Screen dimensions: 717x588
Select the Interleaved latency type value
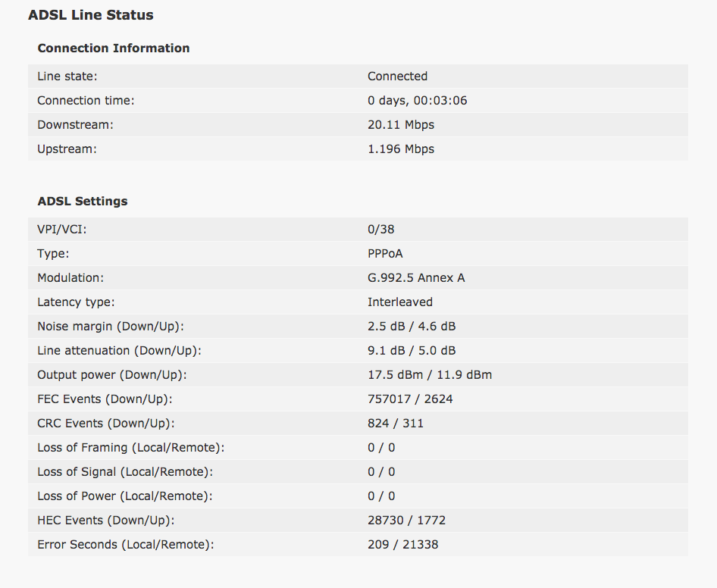click(x=400, y=302)
